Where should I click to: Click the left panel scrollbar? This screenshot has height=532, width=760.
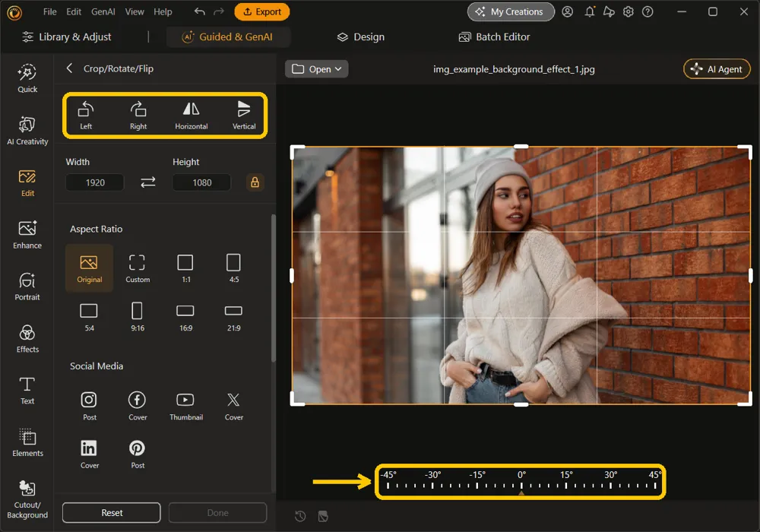click(274, 288)
